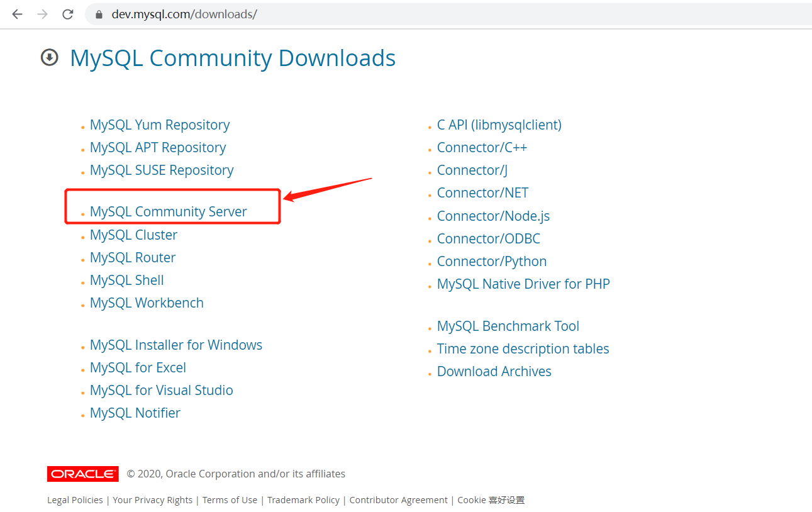This screenshot has width=812, height=512.
Task: Open MySQL Shell downloads
Action: click(127, 280)
